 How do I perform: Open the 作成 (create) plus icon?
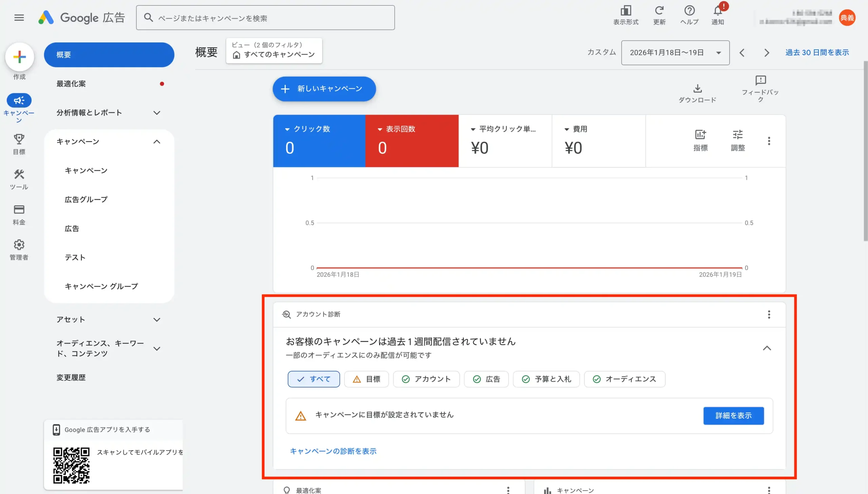(x=19, y=57)
